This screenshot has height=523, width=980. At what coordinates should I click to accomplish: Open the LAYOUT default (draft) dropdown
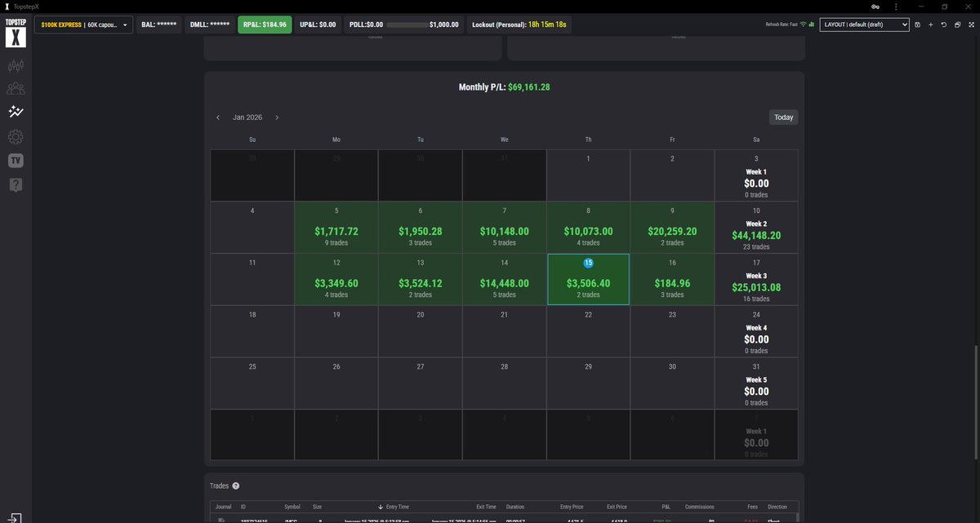click(864, 24)
